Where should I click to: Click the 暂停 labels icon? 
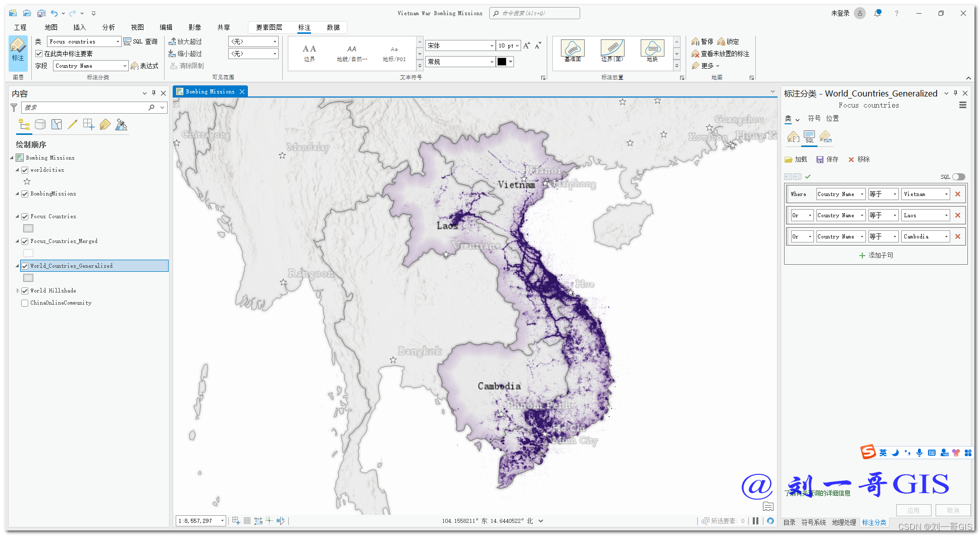pos(695,41)
